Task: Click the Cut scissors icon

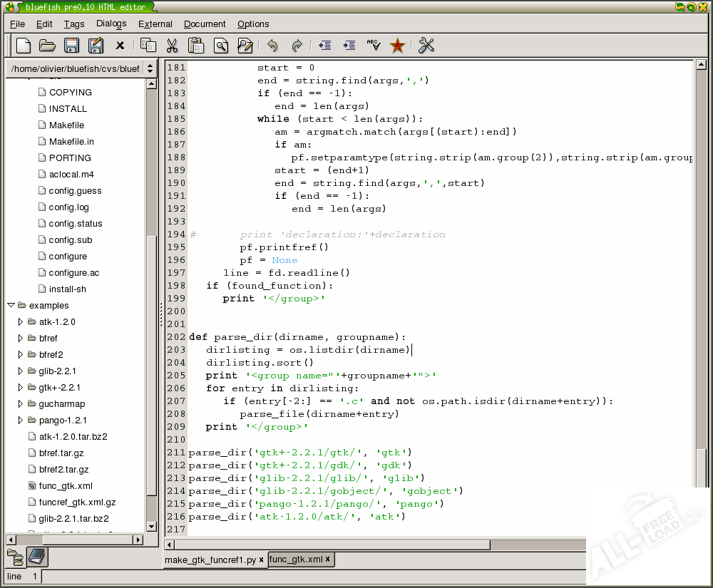Action: pyautogui.click(x=172, y=46)
